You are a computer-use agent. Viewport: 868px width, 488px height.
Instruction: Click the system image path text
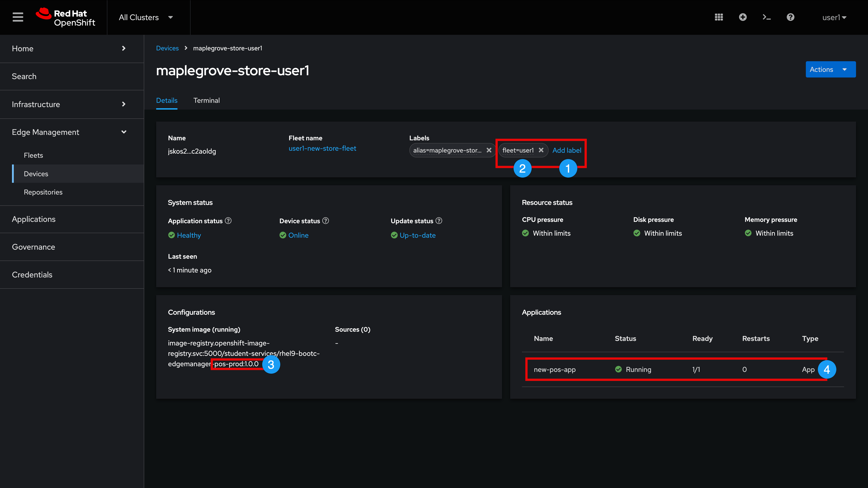point(244,353)
